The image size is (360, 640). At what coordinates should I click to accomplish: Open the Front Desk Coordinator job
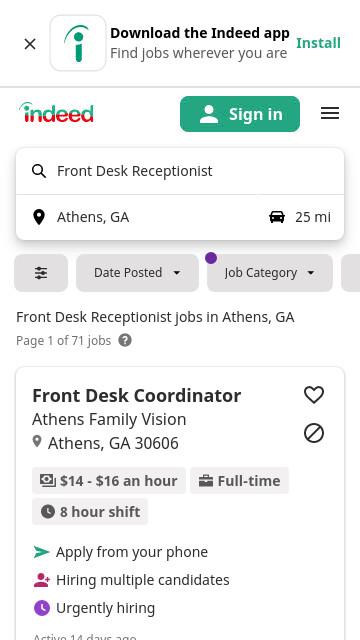click(x=137, y=396)
